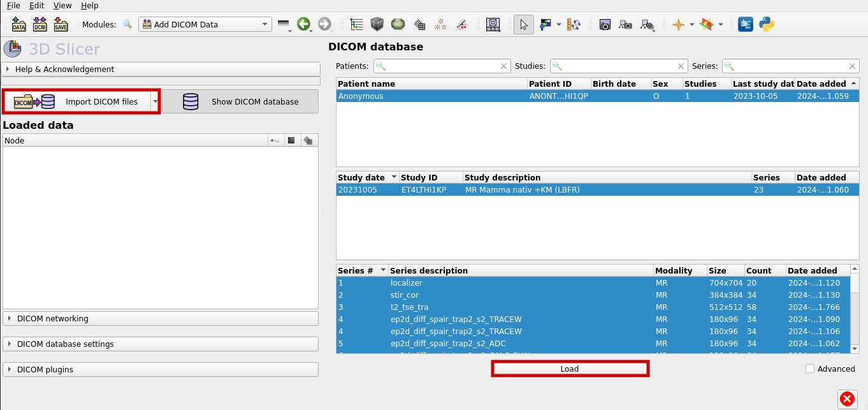Screen dimensions: 868x410
Task: Enable the Advanced checkbox
Action: click(x=810, y=369)
